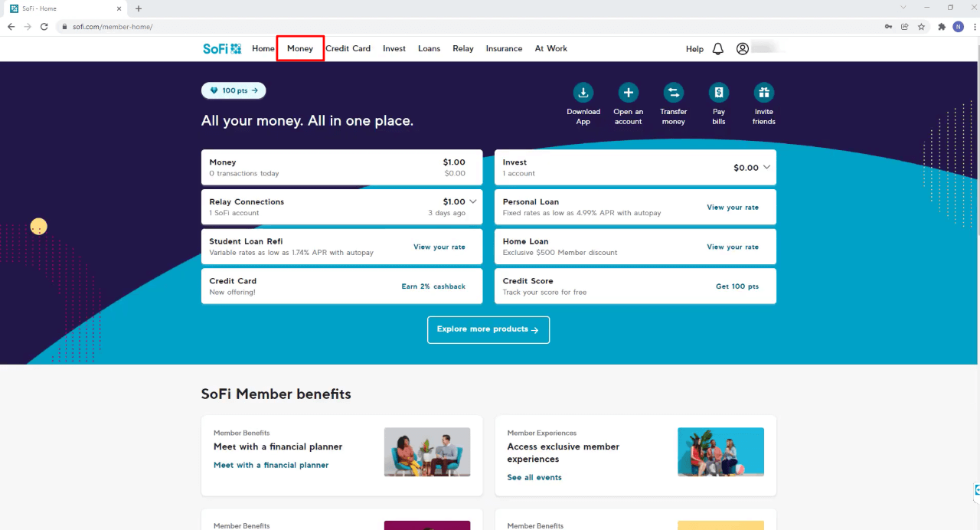Expand the Relay Connections chevron

click(x=473, y=201)
